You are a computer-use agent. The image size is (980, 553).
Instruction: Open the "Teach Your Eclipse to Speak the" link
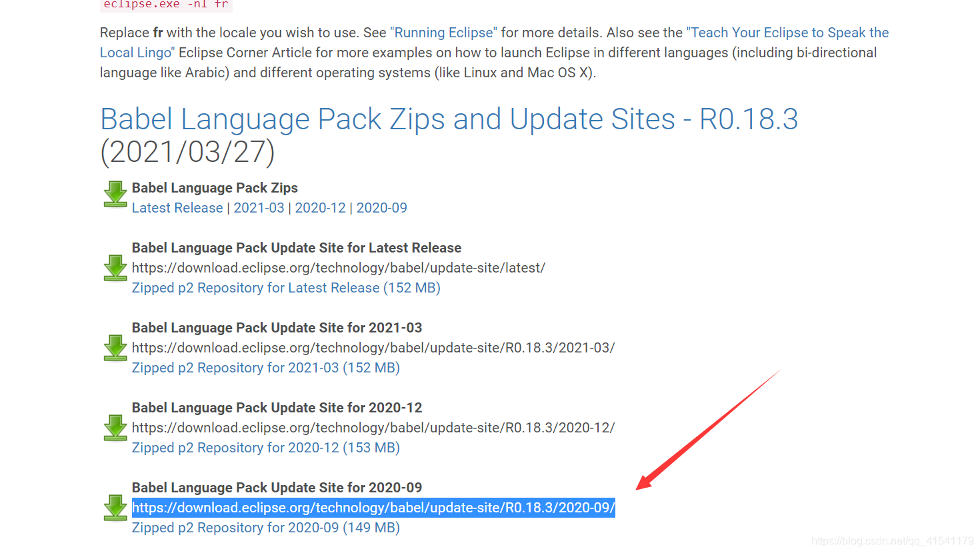[788, 33]
